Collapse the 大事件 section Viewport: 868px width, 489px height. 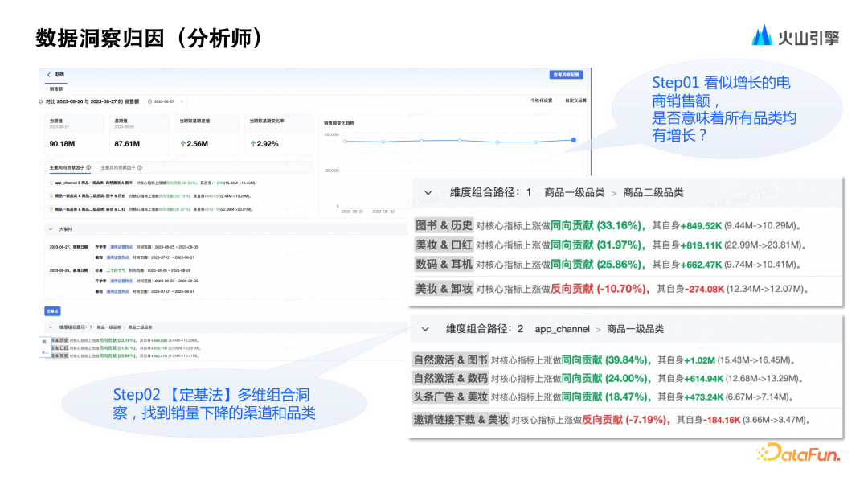click(x=50, y=229)
